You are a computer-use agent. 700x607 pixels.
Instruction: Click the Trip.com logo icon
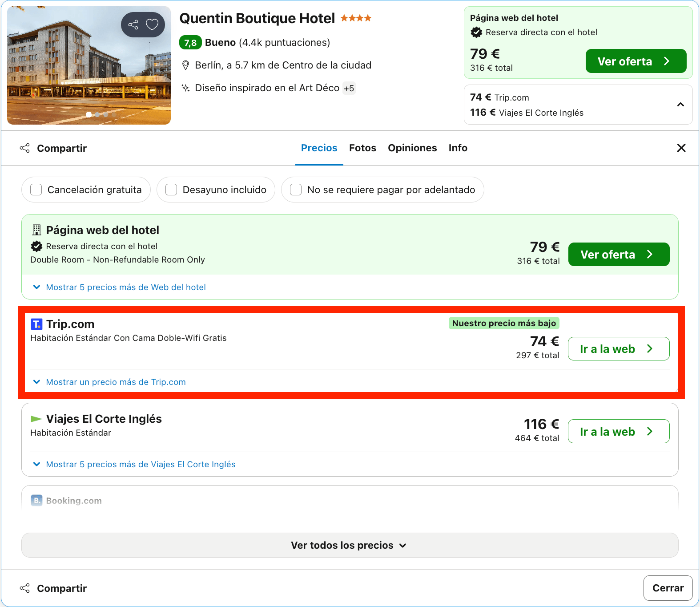pos(36,324)
